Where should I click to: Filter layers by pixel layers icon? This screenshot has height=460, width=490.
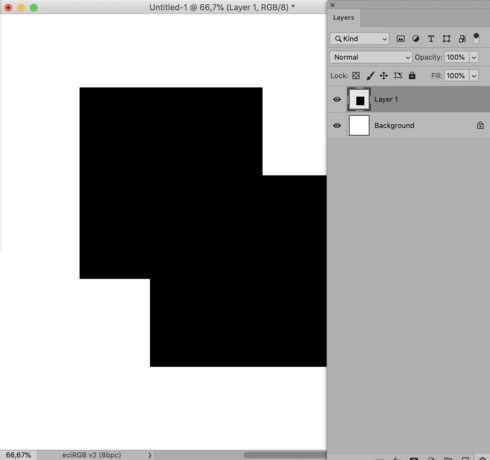(x=400, y=39)
